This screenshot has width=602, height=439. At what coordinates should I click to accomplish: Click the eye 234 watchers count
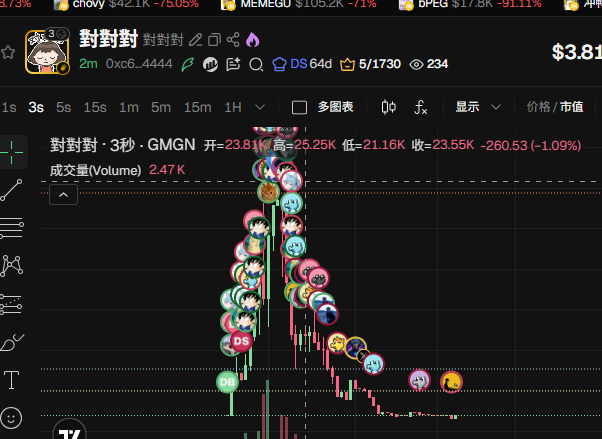pyautogui.click(x=428, y=64)
